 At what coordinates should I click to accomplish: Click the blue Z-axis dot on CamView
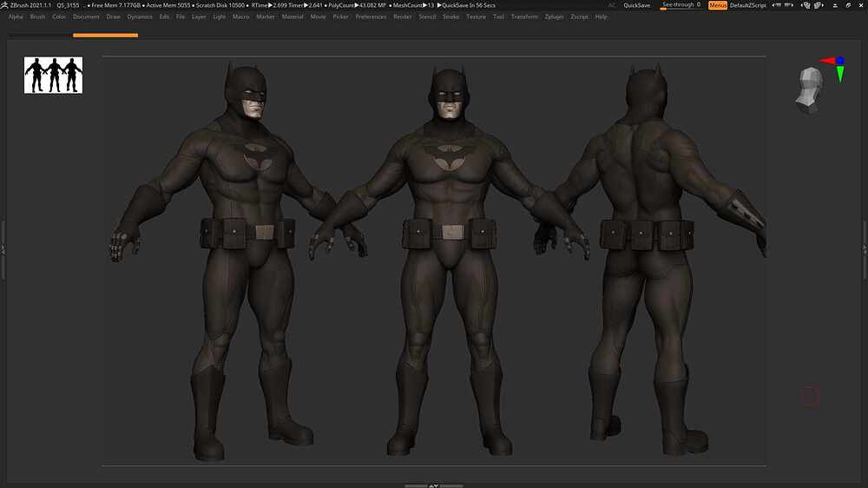coord(840,61)
